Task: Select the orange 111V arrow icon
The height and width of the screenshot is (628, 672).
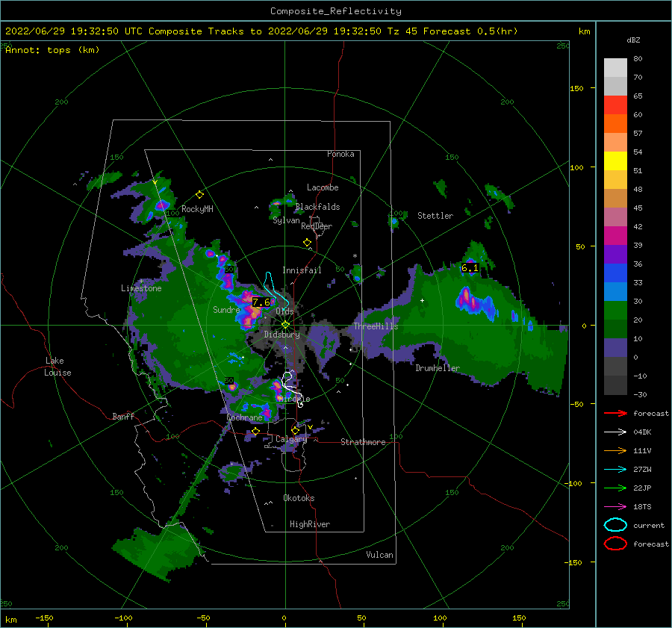Action: 615,450
